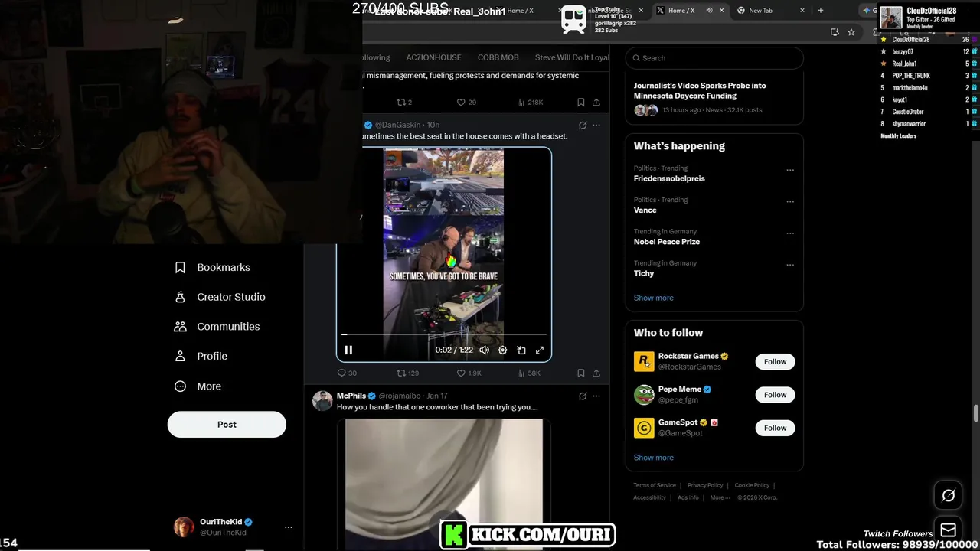The width and height of the screenshot is (980, 551).
Task: Open the OuriTheKid account switcher options
Action: [x=289, y=527]
